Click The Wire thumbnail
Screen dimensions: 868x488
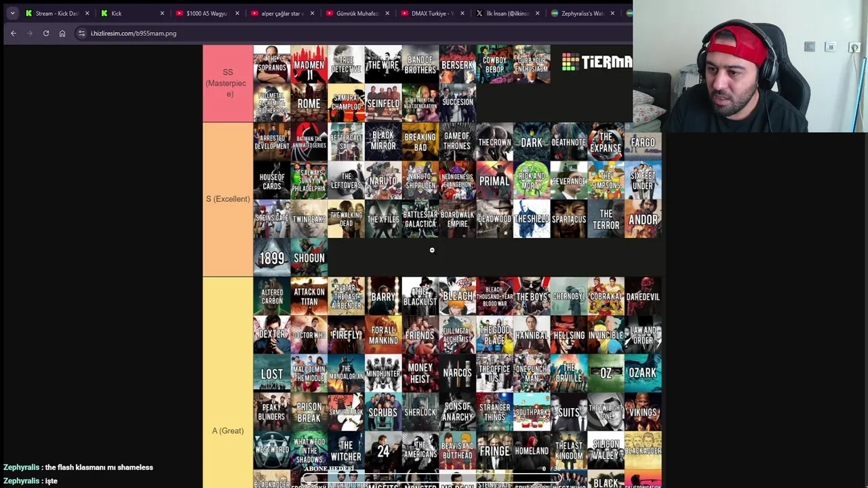(x=383, y=64)
